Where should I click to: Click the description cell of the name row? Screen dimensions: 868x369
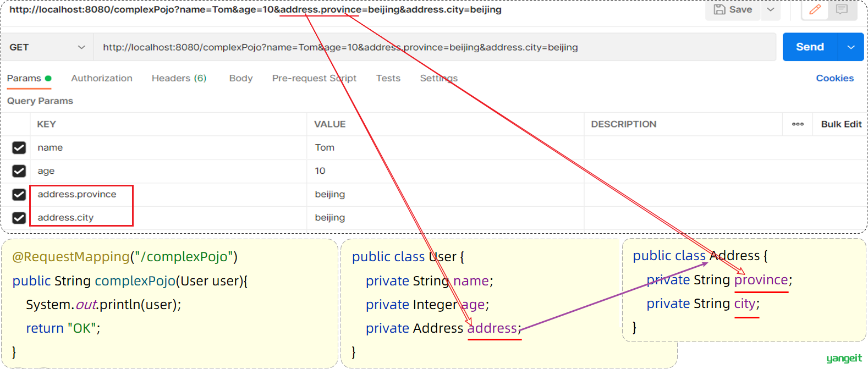[725, 147]
